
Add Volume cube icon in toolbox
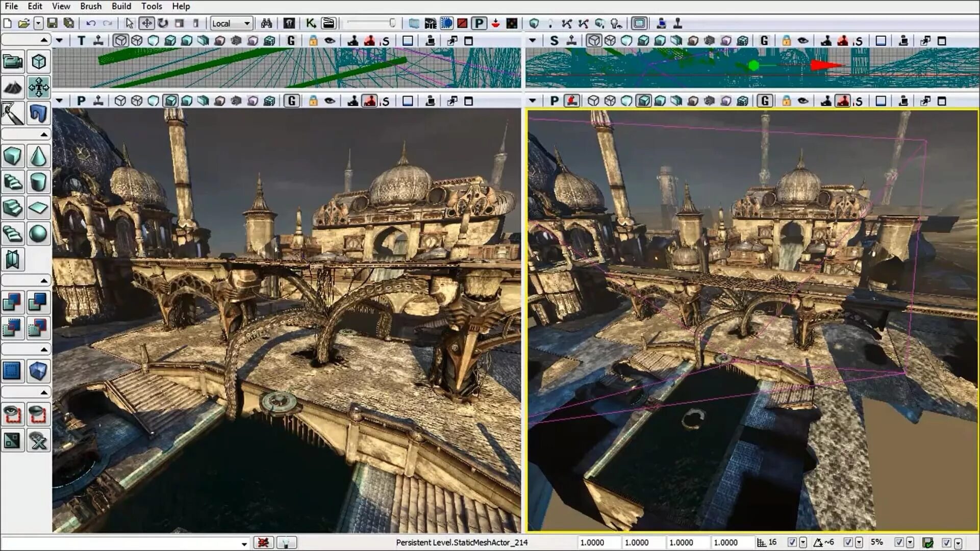coord(39,371)
